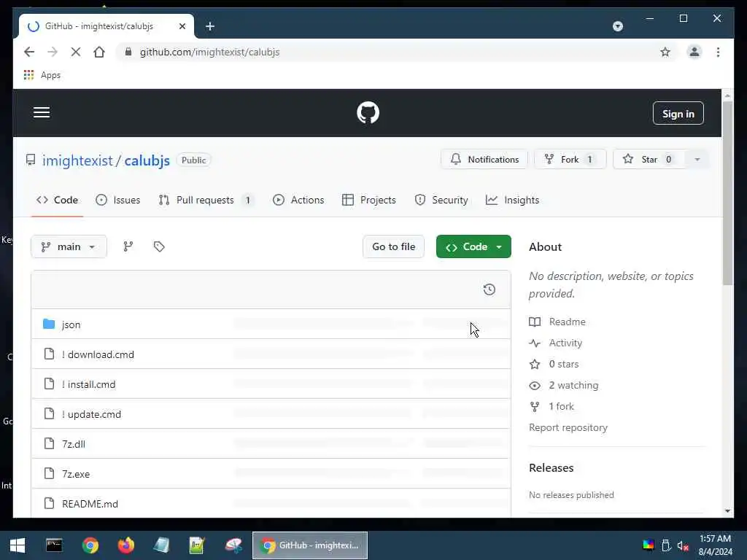
Task: Stop loading the page
Action: tap(76, 52)
